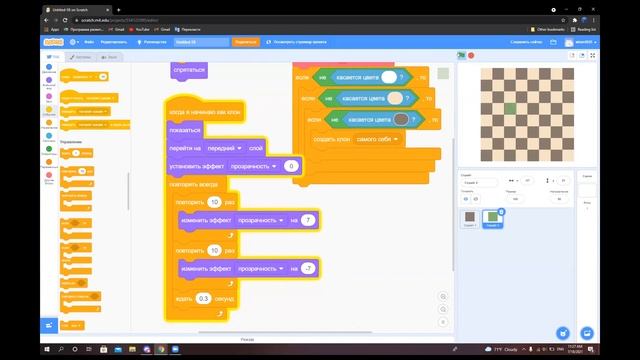640x360 pixels.
Task: Switch to the Звуки tab
Action: point(109,57)
